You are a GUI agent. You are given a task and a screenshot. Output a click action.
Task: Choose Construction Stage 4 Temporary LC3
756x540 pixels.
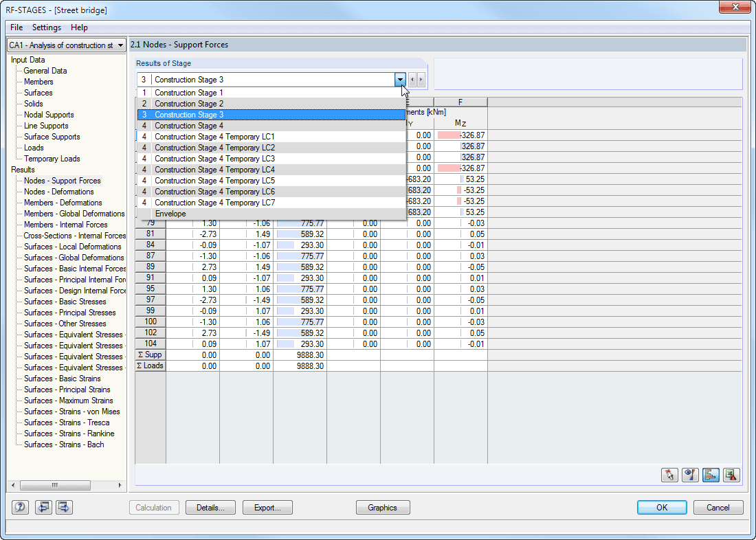click(271, 159)
